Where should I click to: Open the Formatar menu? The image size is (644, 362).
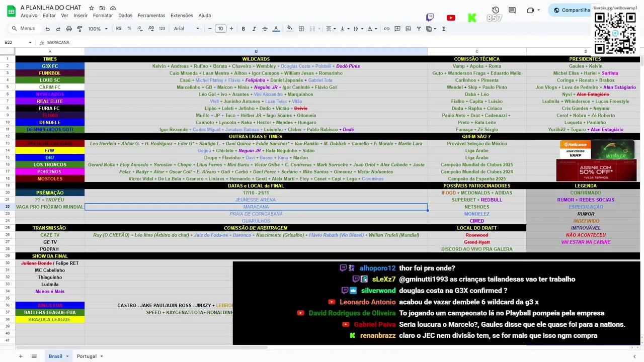(103, 16)
